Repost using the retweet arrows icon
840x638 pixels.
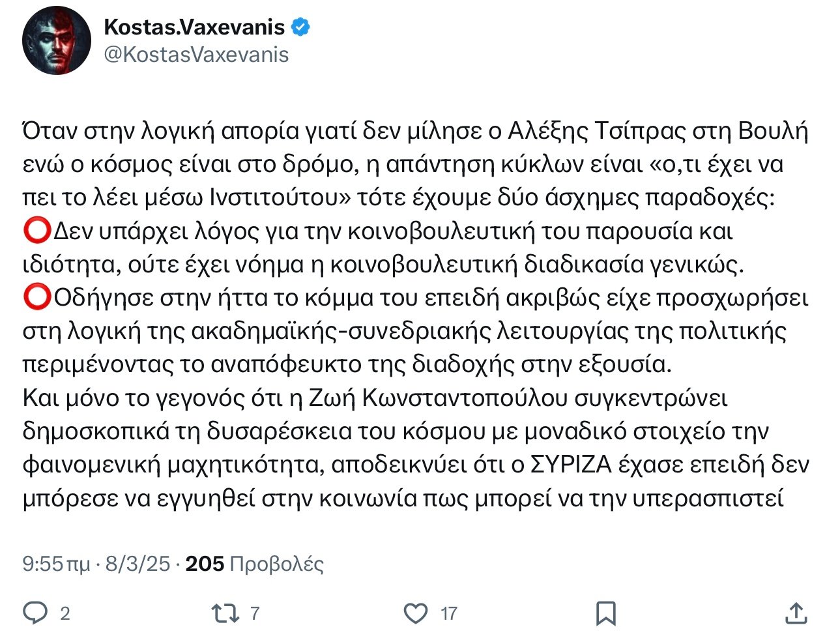coord(225,613)
